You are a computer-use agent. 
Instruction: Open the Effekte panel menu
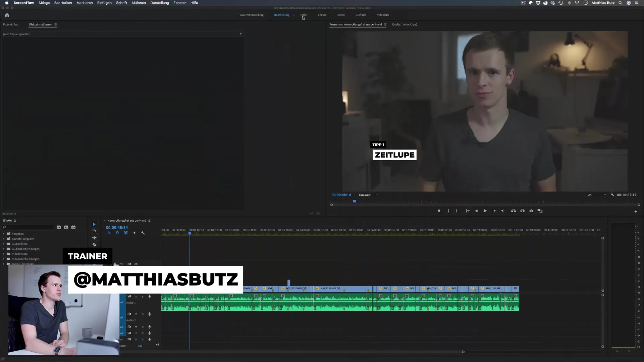click(15, 221)
